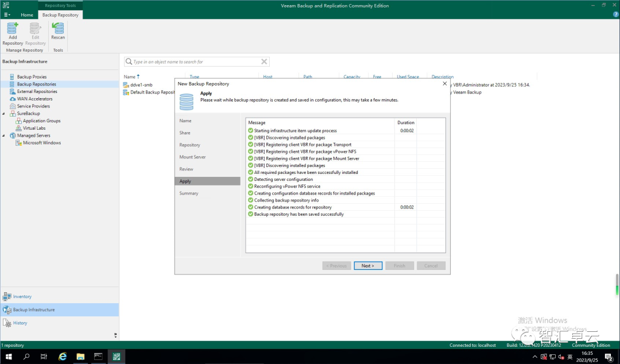
Task: Click the Backup Proxies node icon
Action: pos(12,77)
